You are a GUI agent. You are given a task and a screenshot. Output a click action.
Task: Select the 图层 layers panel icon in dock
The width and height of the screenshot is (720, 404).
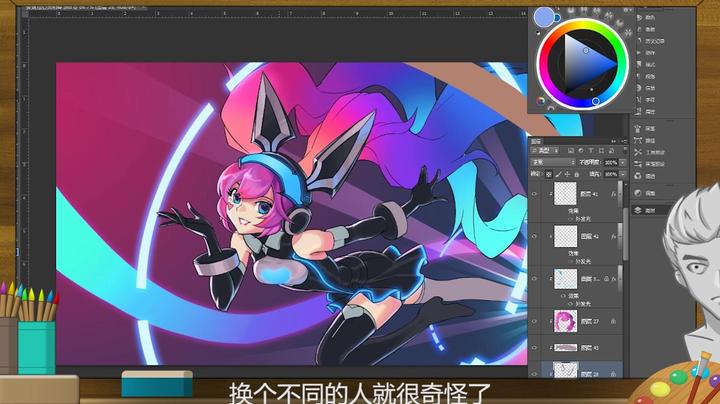pos(638,210)
